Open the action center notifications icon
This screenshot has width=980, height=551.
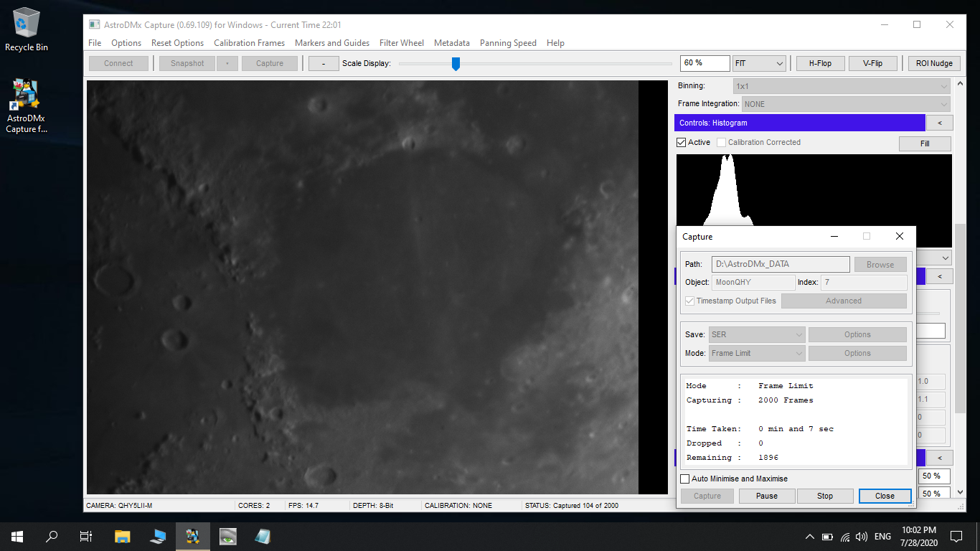point(956,536)
